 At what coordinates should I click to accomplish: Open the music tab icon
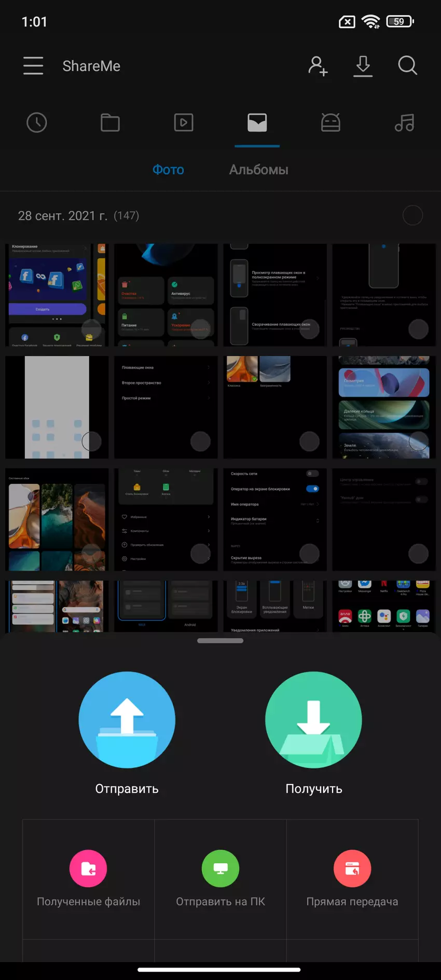tap(404, 123)
